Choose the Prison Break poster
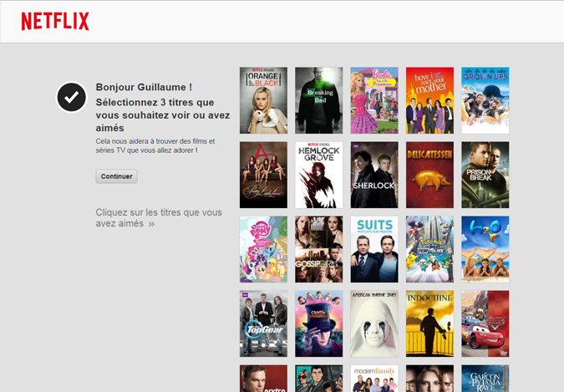 pyautogui.click(x=485, y=175)
